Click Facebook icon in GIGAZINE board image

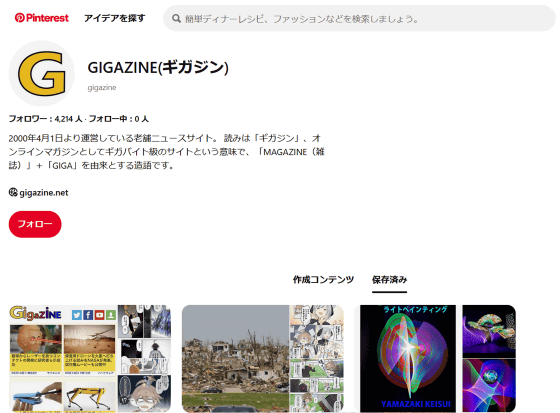[88, 315]
